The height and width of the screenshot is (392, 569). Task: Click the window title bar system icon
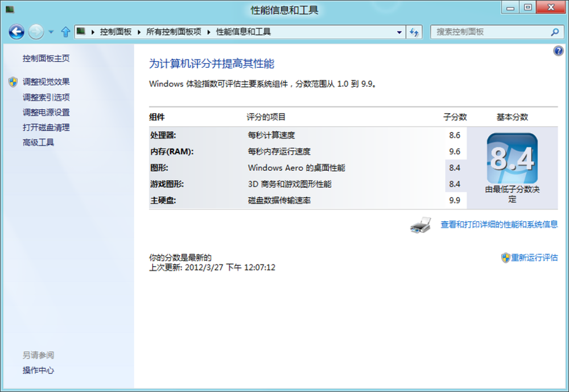point(10,10)
